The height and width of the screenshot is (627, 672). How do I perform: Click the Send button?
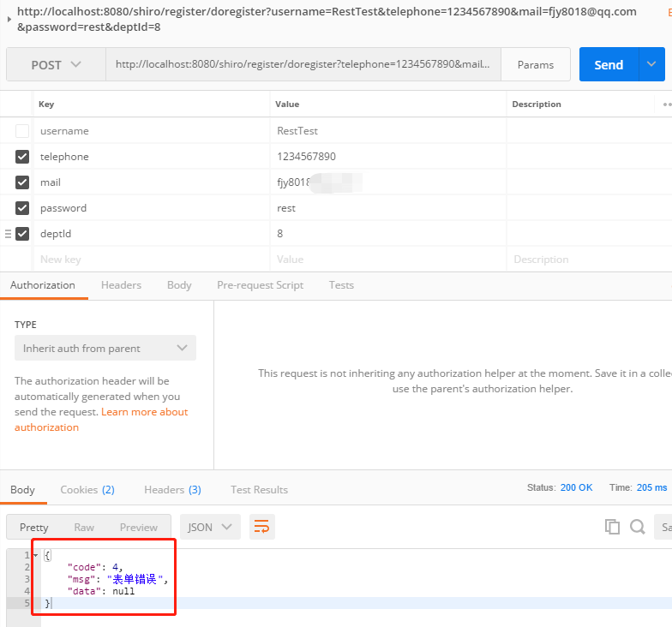609,65
